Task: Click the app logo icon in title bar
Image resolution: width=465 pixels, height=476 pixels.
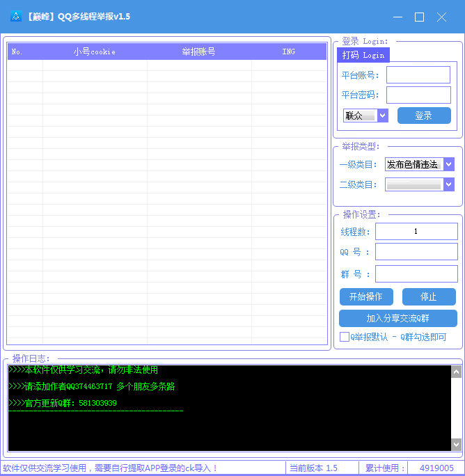Action: click(15, 17)
